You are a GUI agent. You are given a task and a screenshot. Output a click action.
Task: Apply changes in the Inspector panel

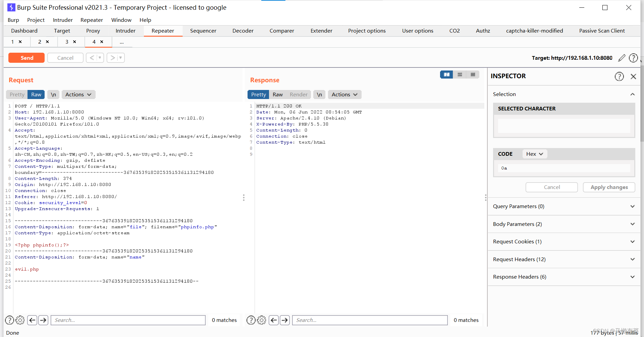pyautogui.click(x=609, y=187)
